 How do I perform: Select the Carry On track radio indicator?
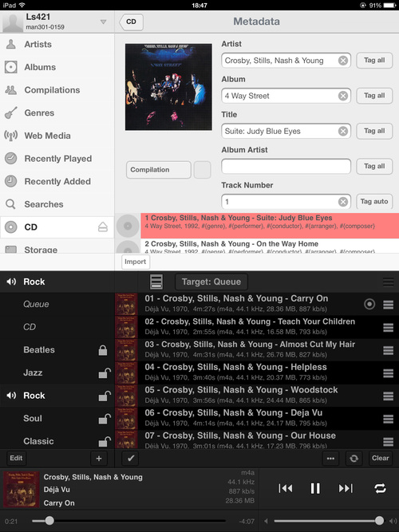(x=369, y=304)
